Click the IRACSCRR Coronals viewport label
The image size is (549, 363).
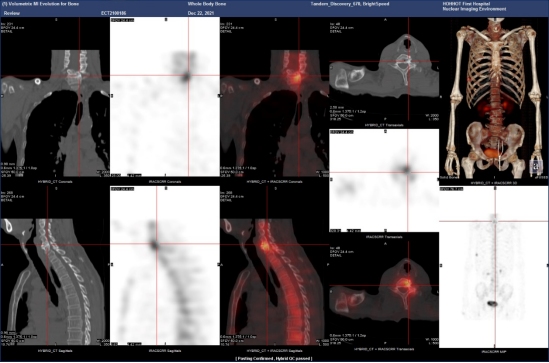pyautogui.click(x=165, y=182)
